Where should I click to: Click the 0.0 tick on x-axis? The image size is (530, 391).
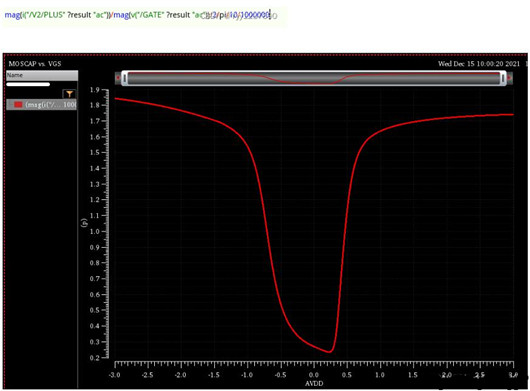click(x=314, y=375)
